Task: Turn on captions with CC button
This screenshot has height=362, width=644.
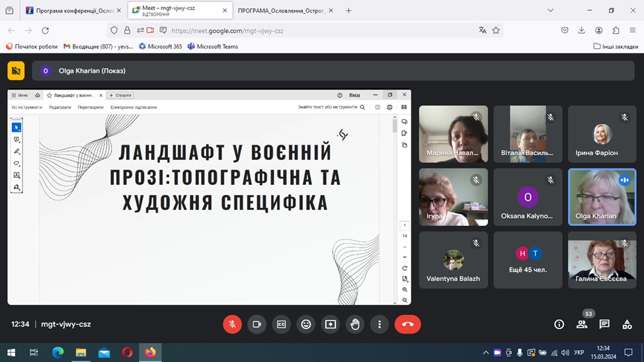Action: (x=282, y=324)
